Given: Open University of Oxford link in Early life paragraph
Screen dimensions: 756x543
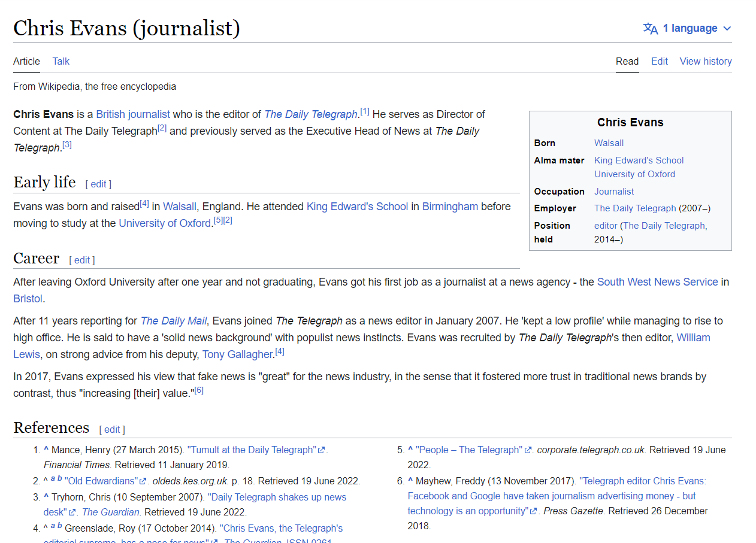Looking at the screenshot, I should [x=165, y=223].
